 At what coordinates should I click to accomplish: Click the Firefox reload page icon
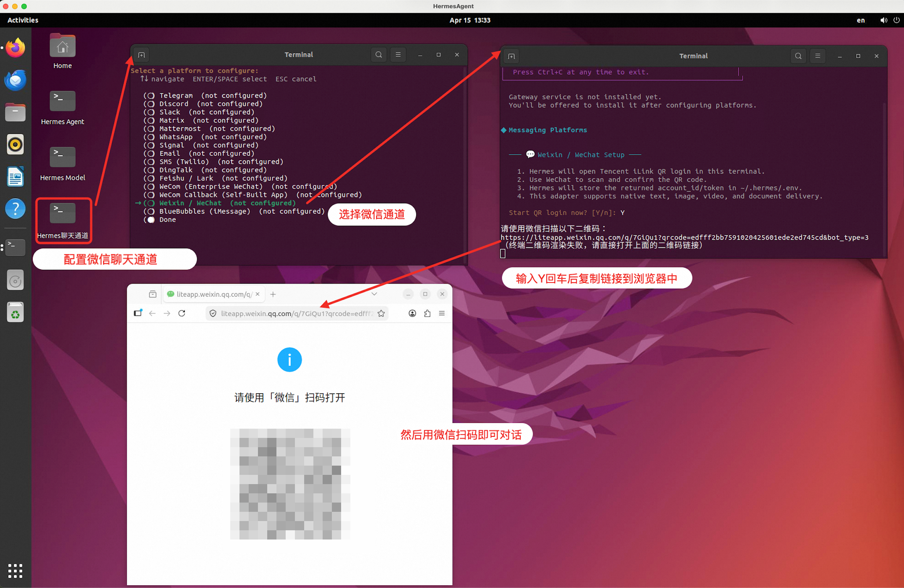[182, 313]
